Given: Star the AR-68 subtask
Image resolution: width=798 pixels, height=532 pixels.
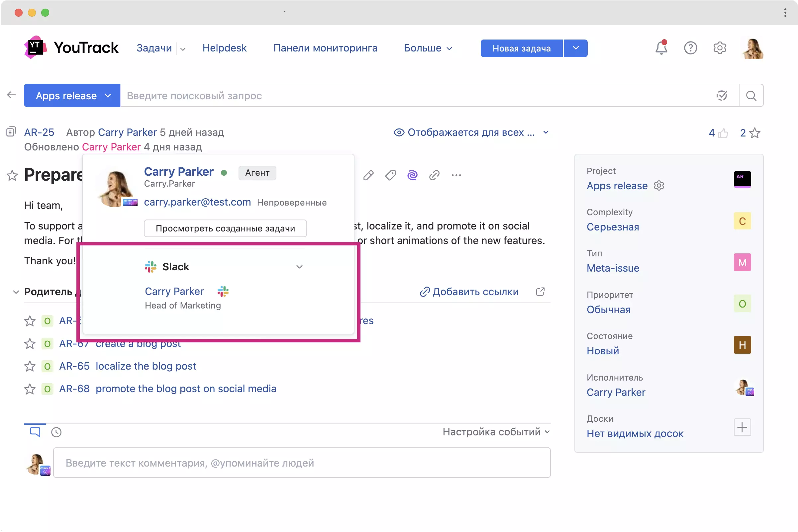Looking at the screenshot, I should [x=30, y=389].
